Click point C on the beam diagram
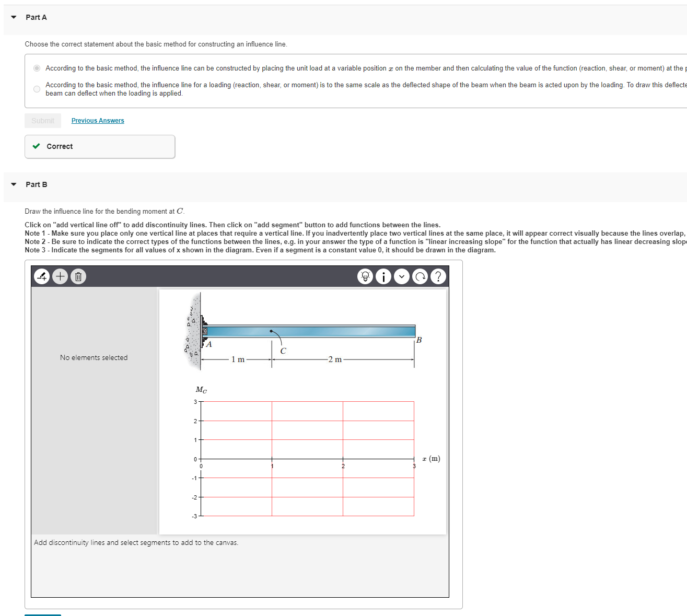The width and height of the screenshot is (687, 616). tap(271, 331)
